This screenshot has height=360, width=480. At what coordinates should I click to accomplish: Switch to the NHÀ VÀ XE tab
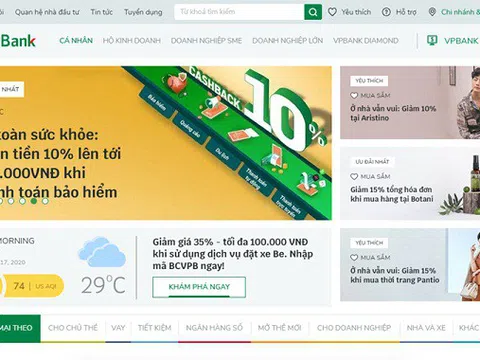point(426,328)
